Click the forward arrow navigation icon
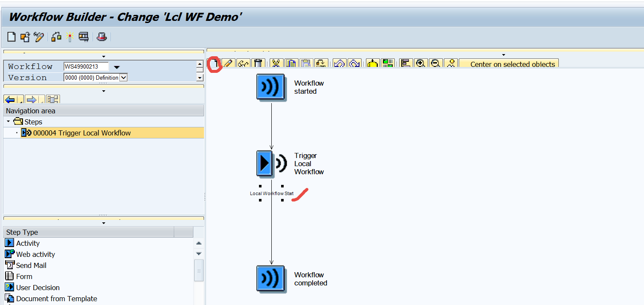 (x=32, y=100)
